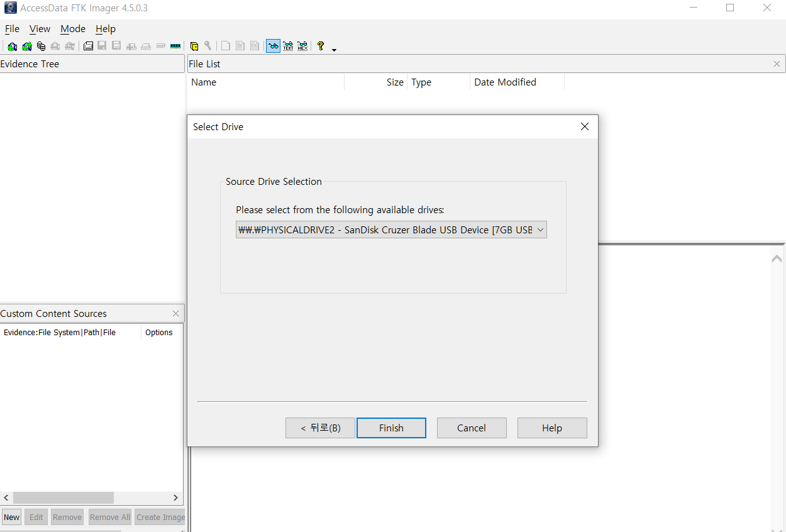786x532 pixels.
Task: Click the Create Image button
Action: pyautogui.click(x=160, y=517)
